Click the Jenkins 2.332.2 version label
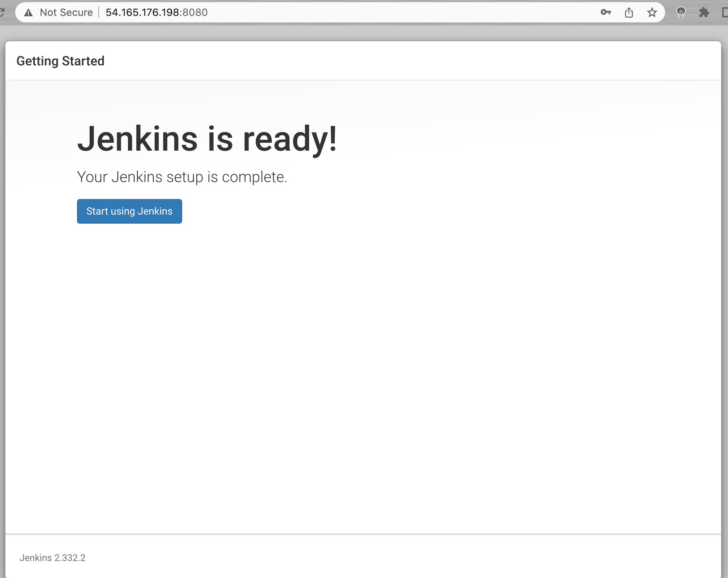The image size is (728, 578). coord(52,558)
